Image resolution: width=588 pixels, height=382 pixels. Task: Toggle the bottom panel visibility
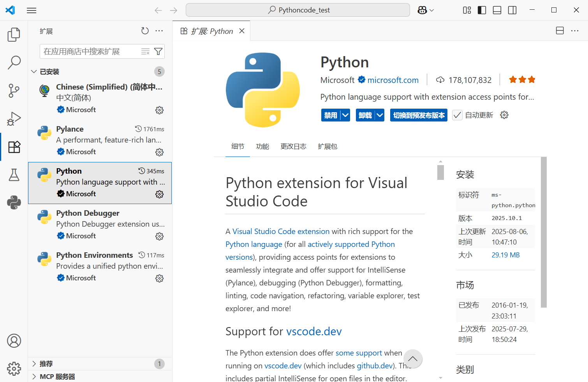[497, 11]
